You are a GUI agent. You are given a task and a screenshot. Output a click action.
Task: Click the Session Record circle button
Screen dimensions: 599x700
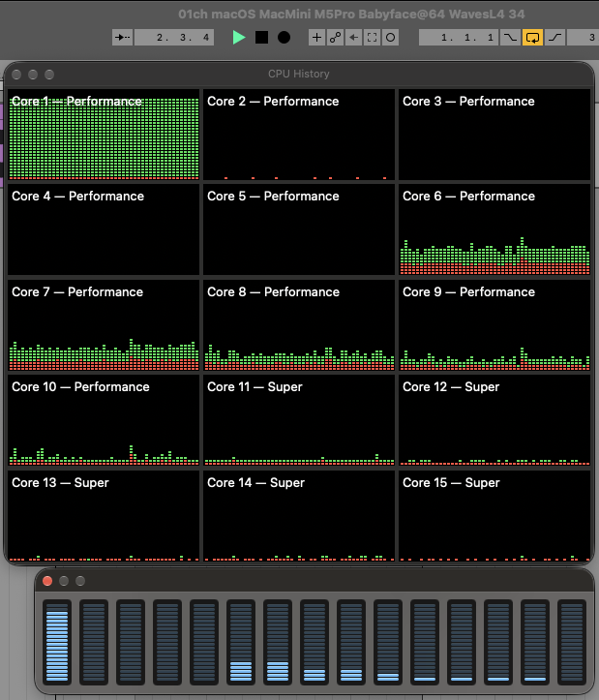[390, 38]
